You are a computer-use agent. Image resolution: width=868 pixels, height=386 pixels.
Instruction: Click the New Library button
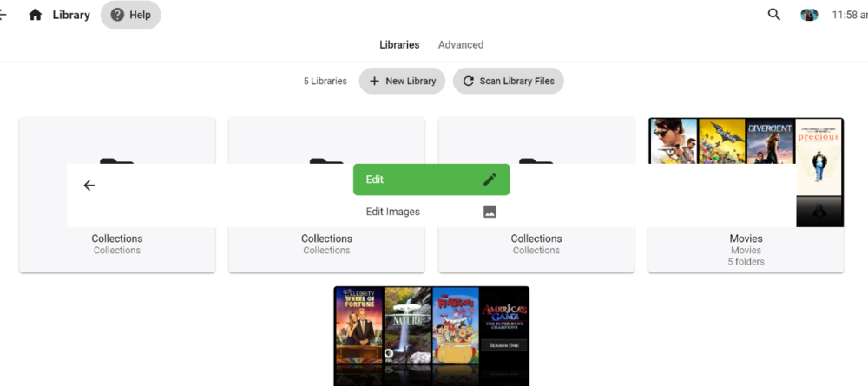[x=402, y=81]
